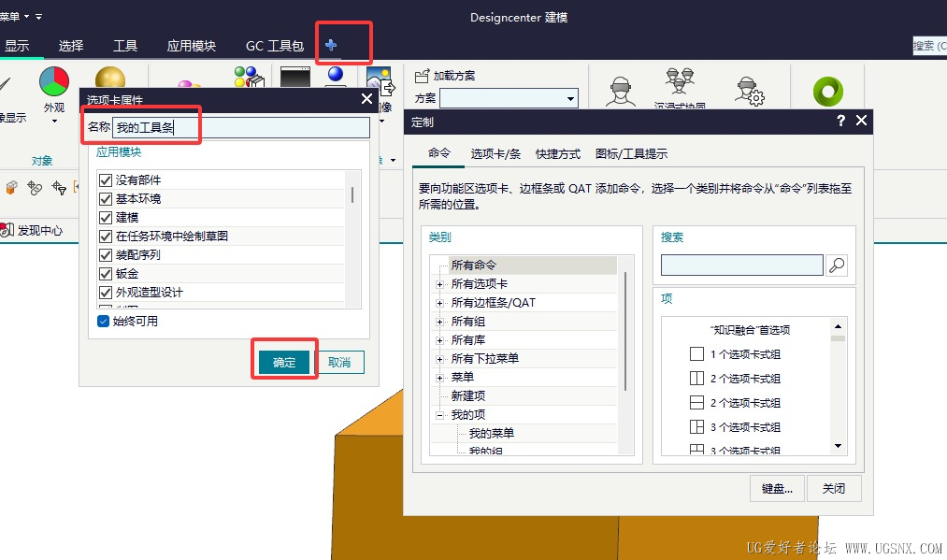Toggle the 始终可用 checkbox

(x=103, y=321)
